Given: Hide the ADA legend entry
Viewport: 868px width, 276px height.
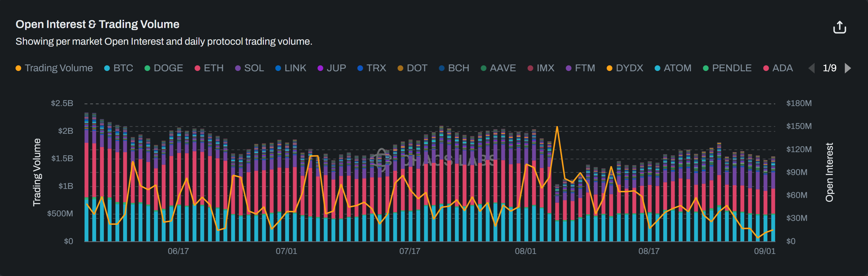Looking at the screenshot, I should pos(778,68).
